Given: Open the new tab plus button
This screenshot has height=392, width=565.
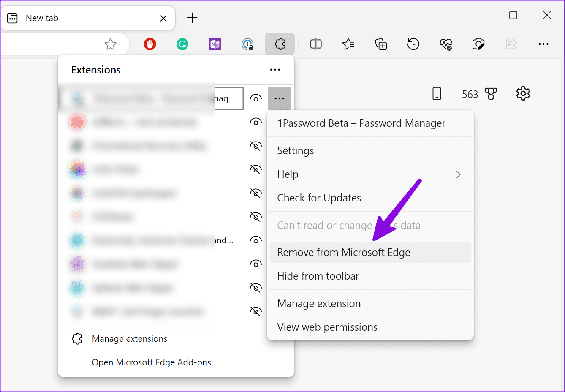Looking at the screenshot, I should [192, 18].
